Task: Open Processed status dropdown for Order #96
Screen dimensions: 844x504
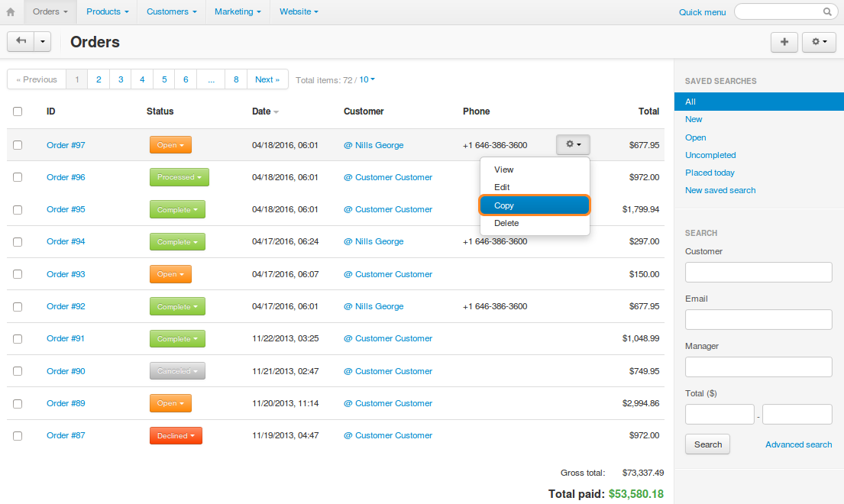Action: pyautogui.click(x=179, y=177)
